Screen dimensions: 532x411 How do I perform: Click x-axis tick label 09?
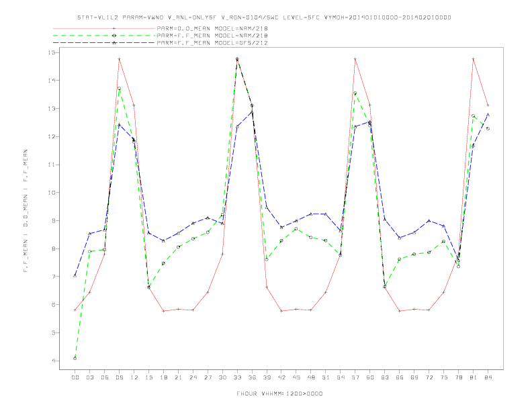click(x=119, y=377)
